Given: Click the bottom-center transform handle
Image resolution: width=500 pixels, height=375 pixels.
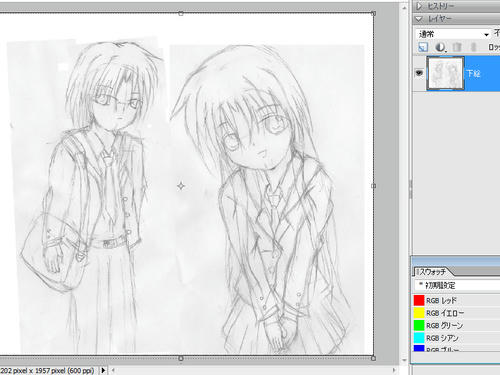Looking at the screenshot, I should tap(181, 358).
